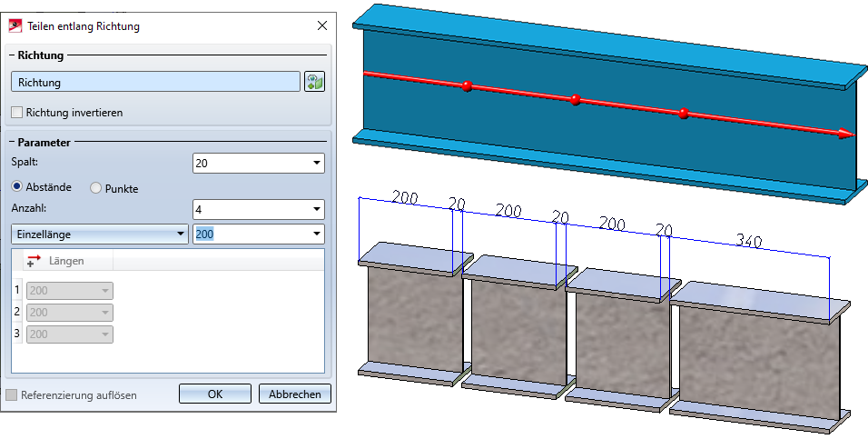Click the application icon in dialog title bar
Screen dimensions: 868x439
pos(15,26)
